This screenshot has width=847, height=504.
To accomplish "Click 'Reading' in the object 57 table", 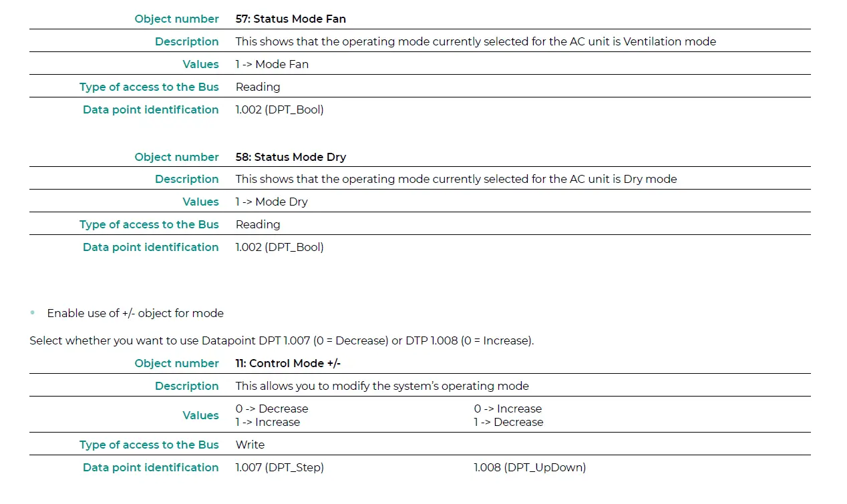I will tap(258, 87).
